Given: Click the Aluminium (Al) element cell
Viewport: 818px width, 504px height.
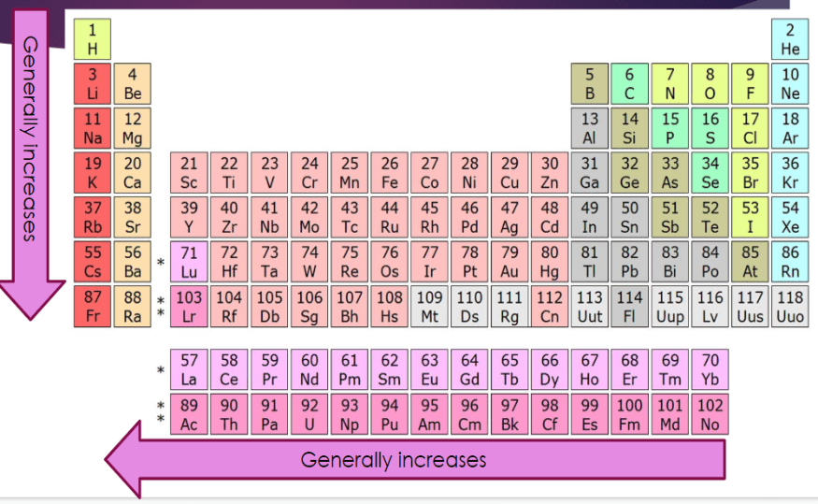Looking at the screenshot, I should pyautogui.click(x=590, y=128).
